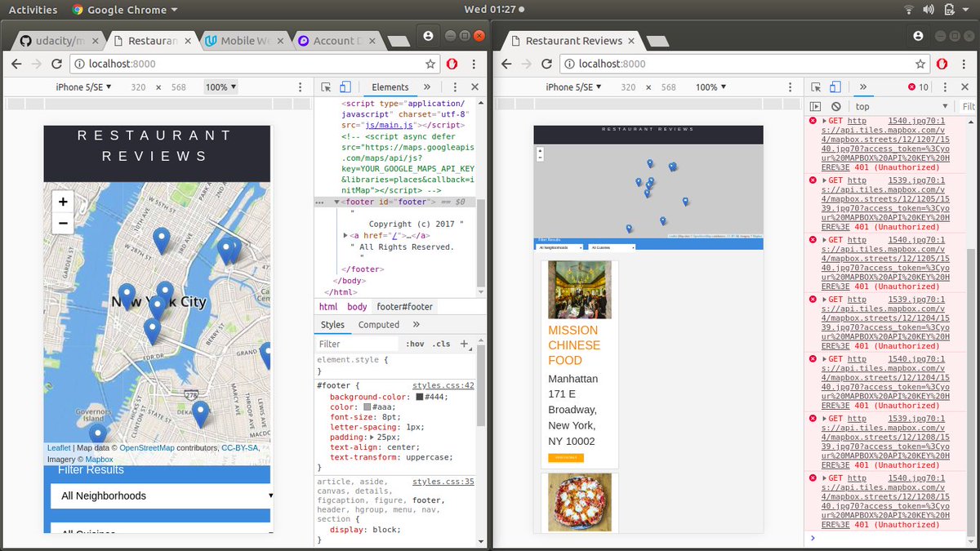The height and width of the screenshot is (551, 980).
Task: Expand the GET error for tile 12/1207/1540
Action: (825, 121)
